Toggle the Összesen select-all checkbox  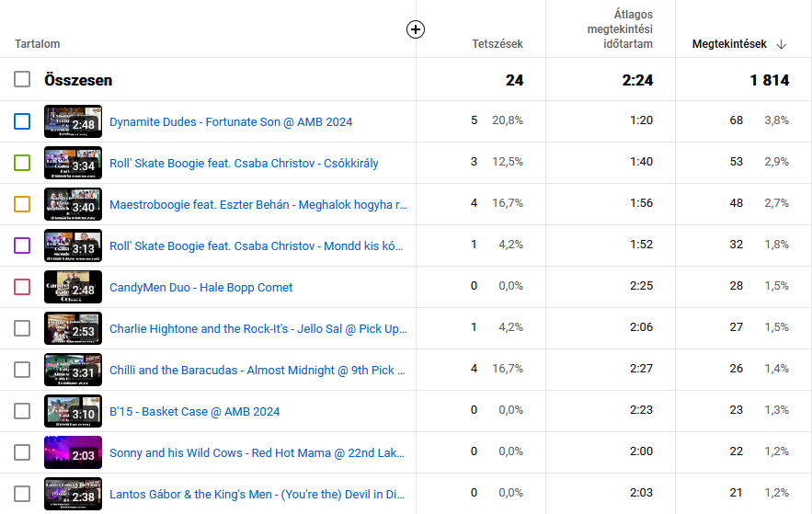(22, 80)
